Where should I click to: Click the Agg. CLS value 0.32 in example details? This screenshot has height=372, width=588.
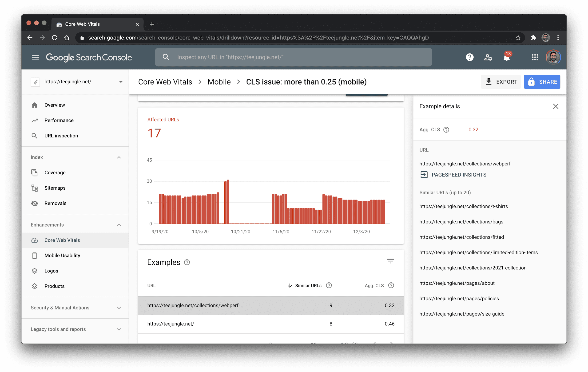[473, 129]
